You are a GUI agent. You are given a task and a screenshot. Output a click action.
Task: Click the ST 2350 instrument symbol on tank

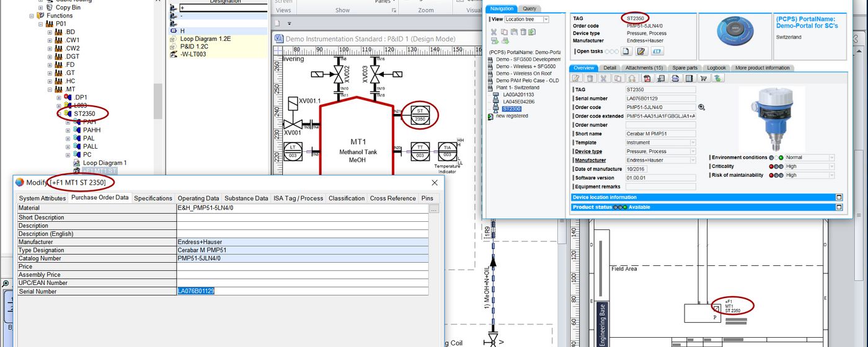click(x=420, y=115)
